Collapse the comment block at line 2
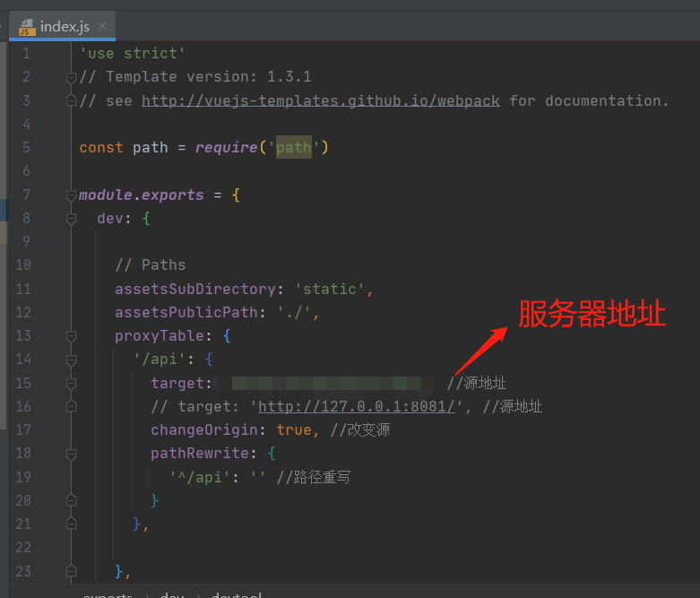This screenshot has width=700, height=598. click(x=71, y=77)
